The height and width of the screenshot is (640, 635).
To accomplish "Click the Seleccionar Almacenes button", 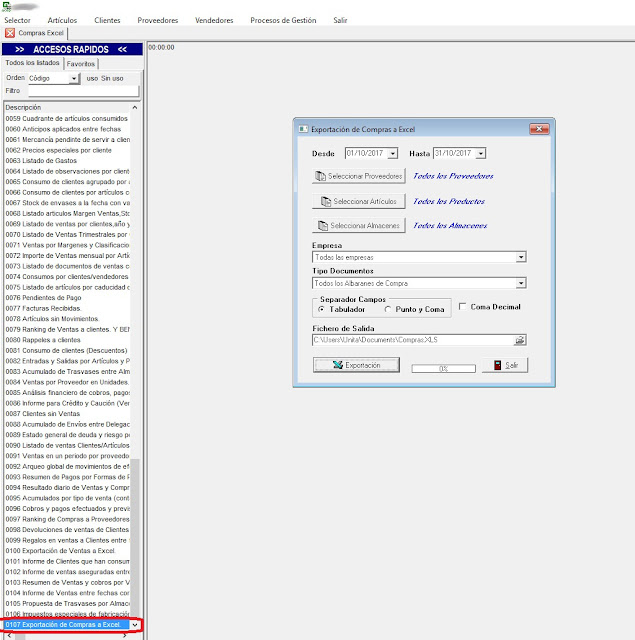I will click(x=359, y=225).
